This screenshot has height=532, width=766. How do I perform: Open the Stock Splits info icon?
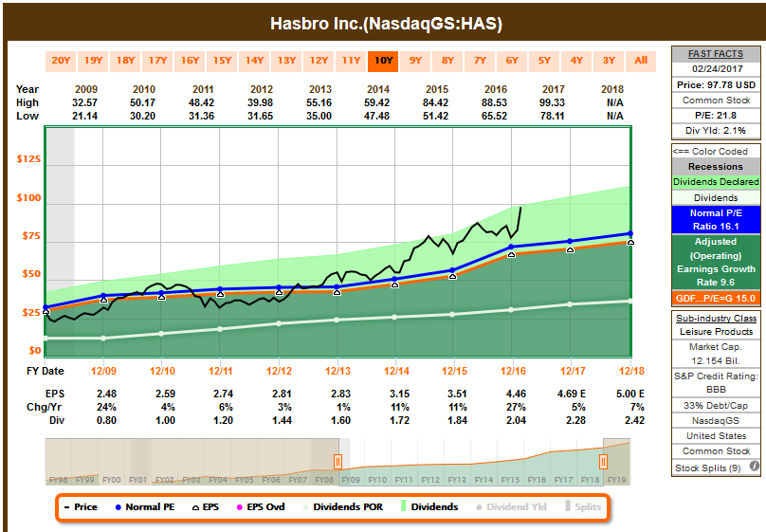coord(754,466)
